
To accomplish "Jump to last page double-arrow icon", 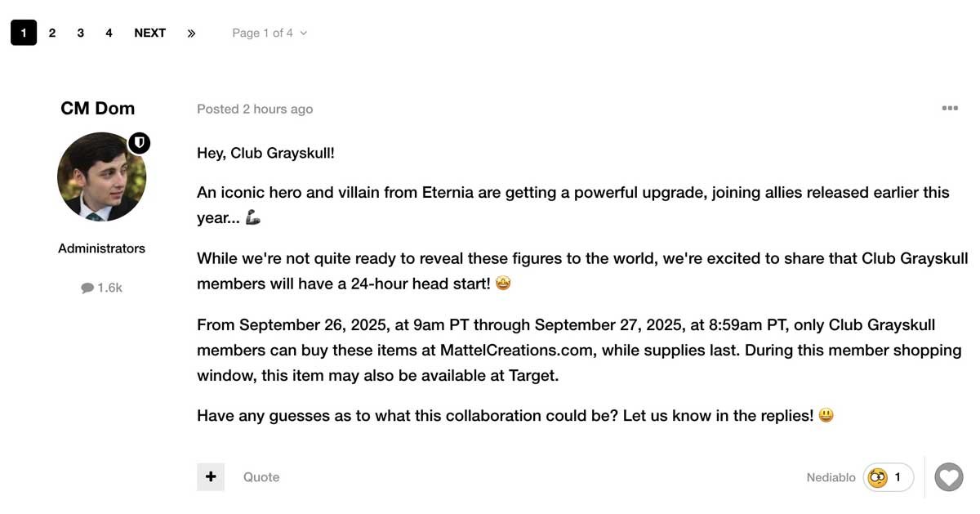I will pyautogui.click(x=191, y=33).
